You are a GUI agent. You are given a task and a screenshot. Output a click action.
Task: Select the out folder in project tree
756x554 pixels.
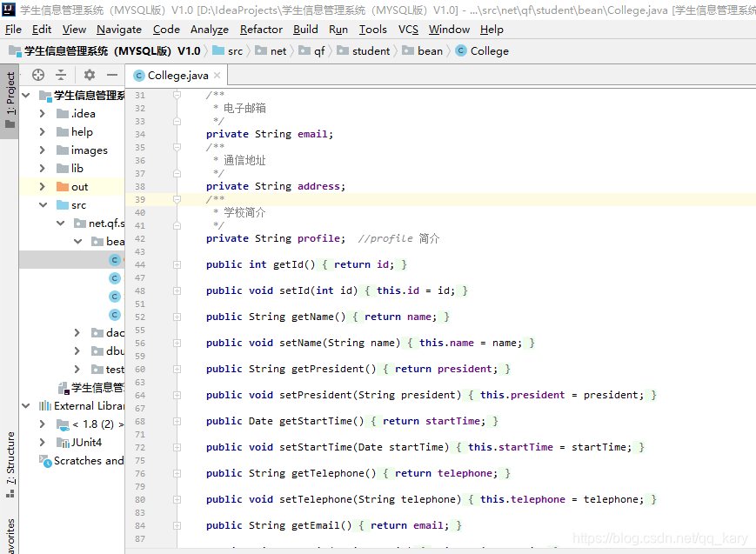point(71,187)
